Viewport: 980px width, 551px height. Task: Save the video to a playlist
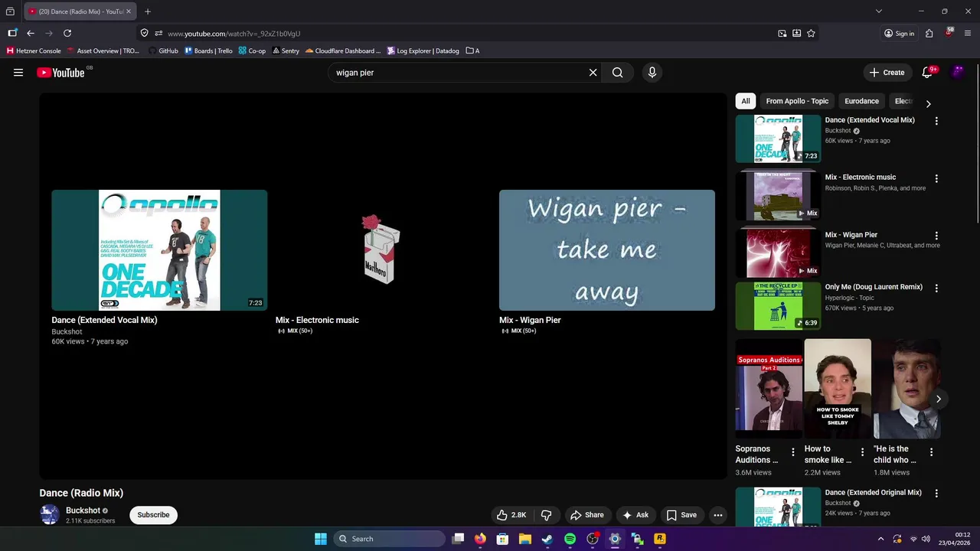point(681,515)
